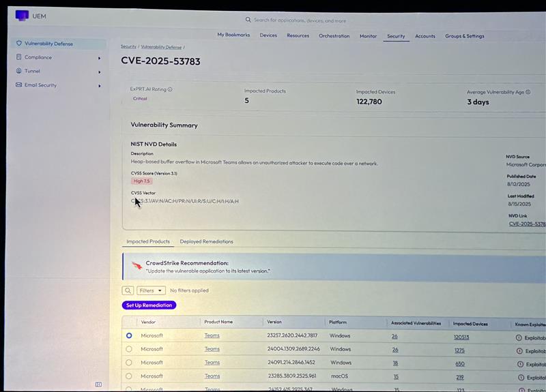
Task: Select radio for the macOS Teams row
Action: coord(129,376)
